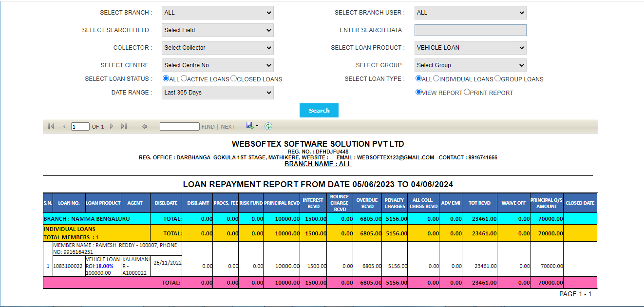Open Date Range Last 365 Days dropdown
Screen dimensions: 644x307
(218, 93)
